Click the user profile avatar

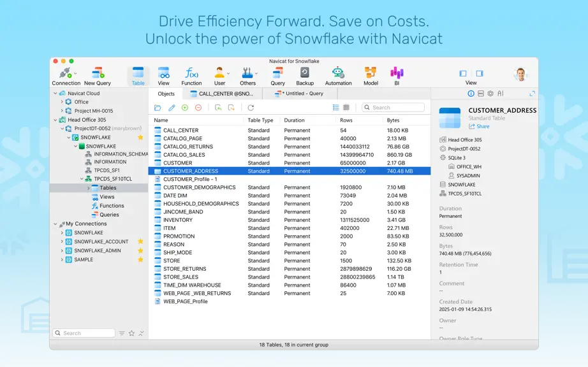pyautogui.click(x=520, y=75)
